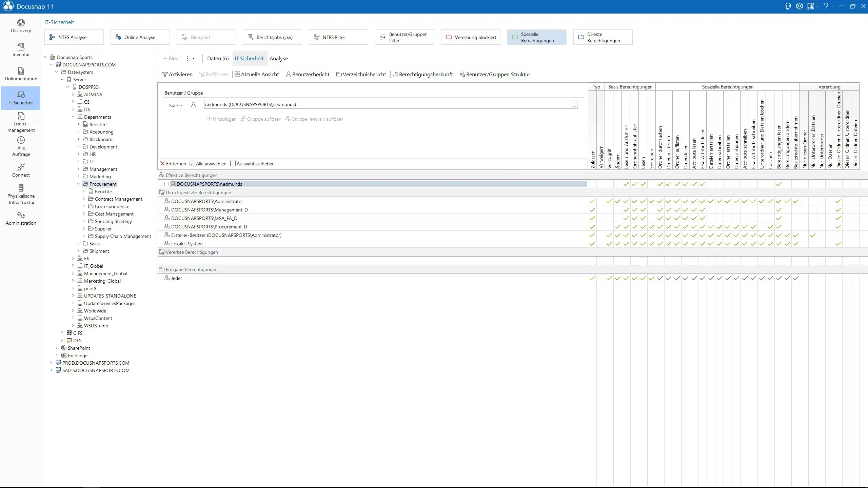The image size is (868, 488).
Task: Open Alle Aufträge in sidebar
Action: (21, 146)
